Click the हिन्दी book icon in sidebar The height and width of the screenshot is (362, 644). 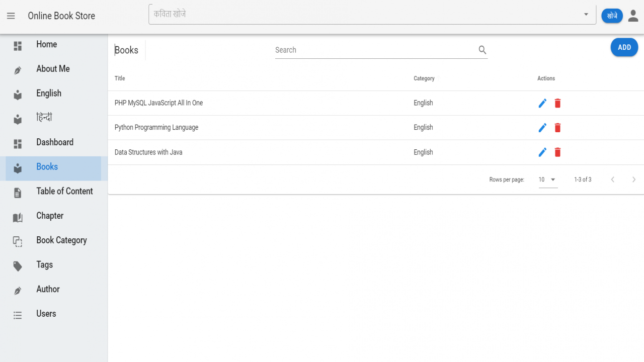18,120
